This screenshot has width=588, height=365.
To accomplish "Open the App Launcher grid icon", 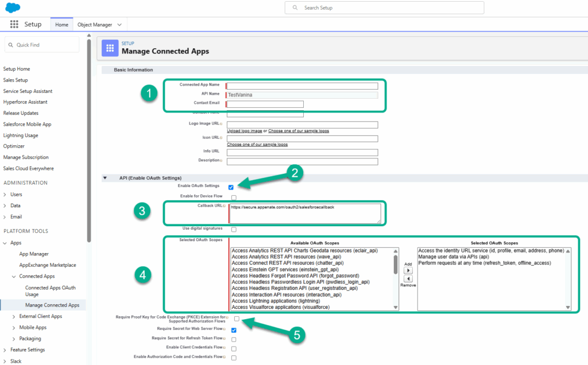I will tap(14, 24).
